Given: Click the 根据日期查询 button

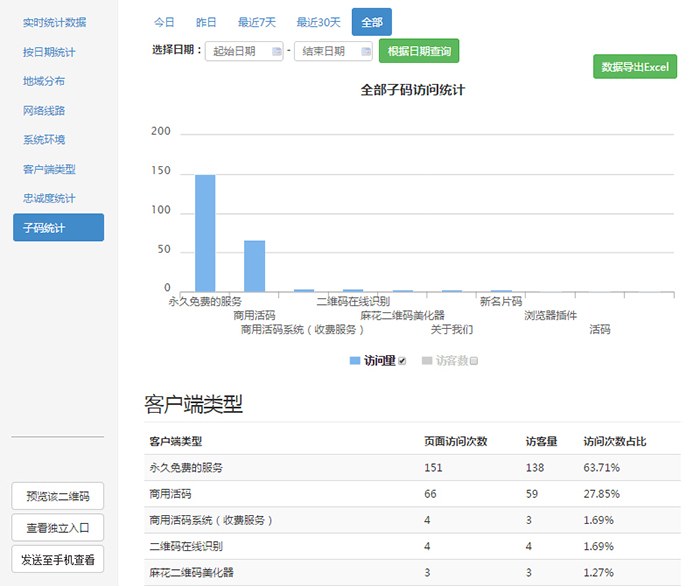Looking at the screenshot, I should tap(420, 51).
